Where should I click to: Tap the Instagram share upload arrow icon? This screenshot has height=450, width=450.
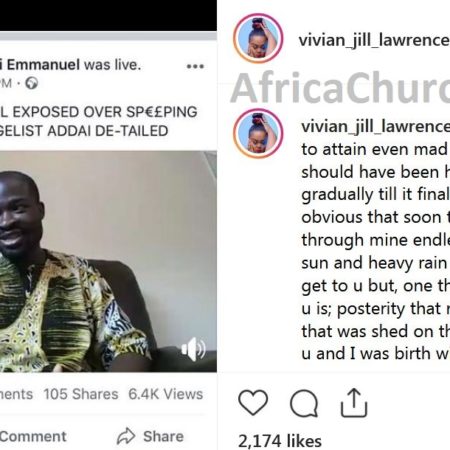[354, 403]
